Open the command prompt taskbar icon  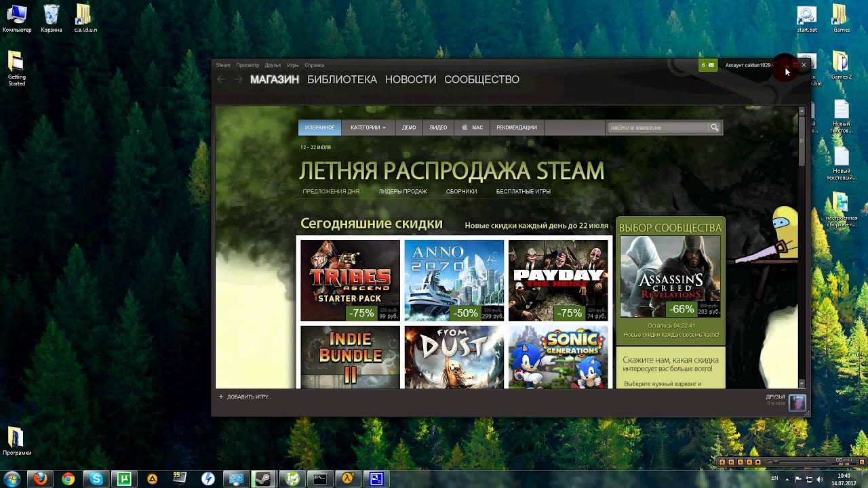[319, 479]
